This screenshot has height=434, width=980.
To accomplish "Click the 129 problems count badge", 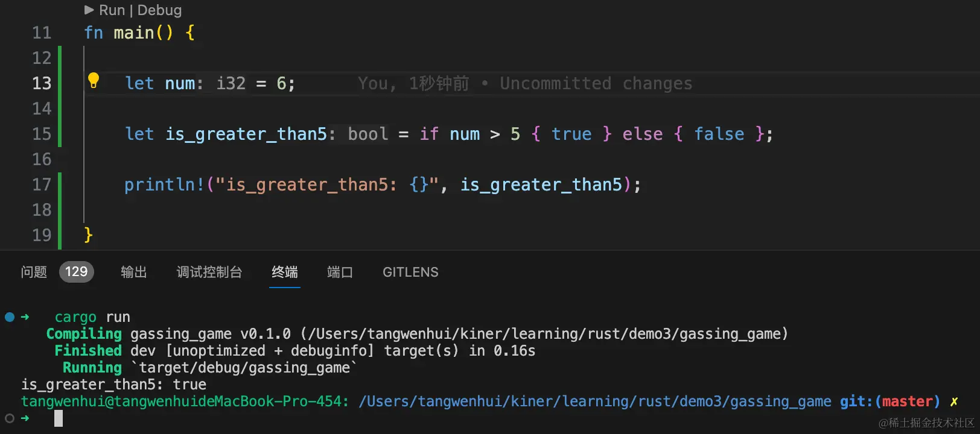I will [x=77, y=272].
